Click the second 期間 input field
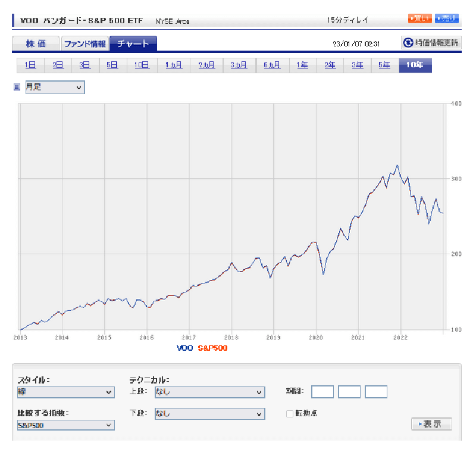This screenshot has height=449, width=476. click(x=349, y=392)
